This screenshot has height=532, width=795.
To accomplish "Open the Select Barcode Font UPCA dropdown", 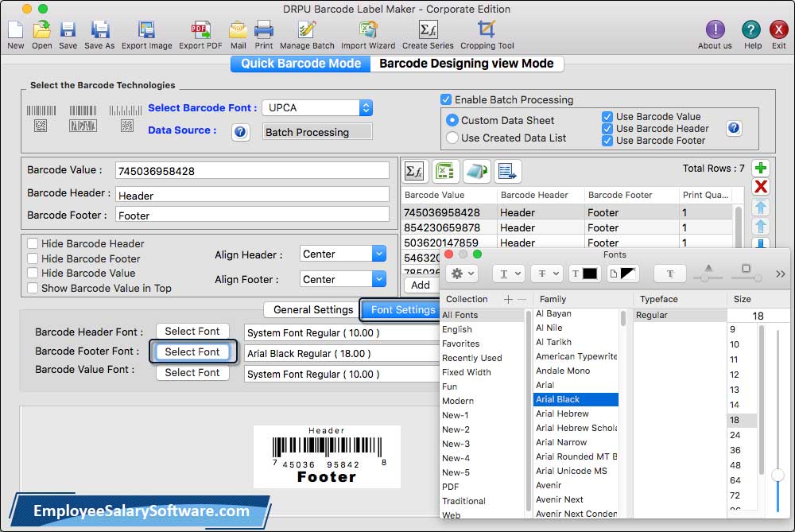I will coord(318,107).
